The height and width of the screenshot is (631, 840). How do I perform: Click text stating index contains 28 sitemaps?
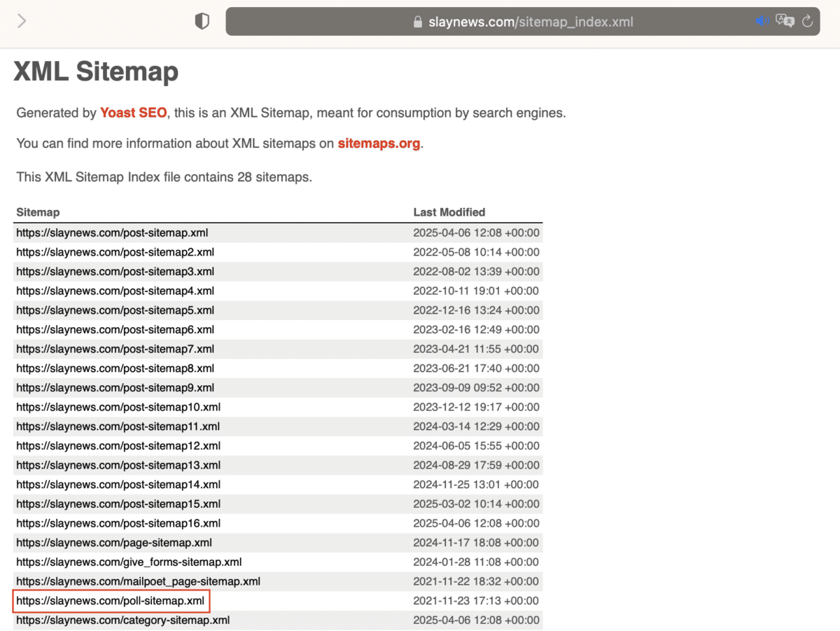pos(164,177)
